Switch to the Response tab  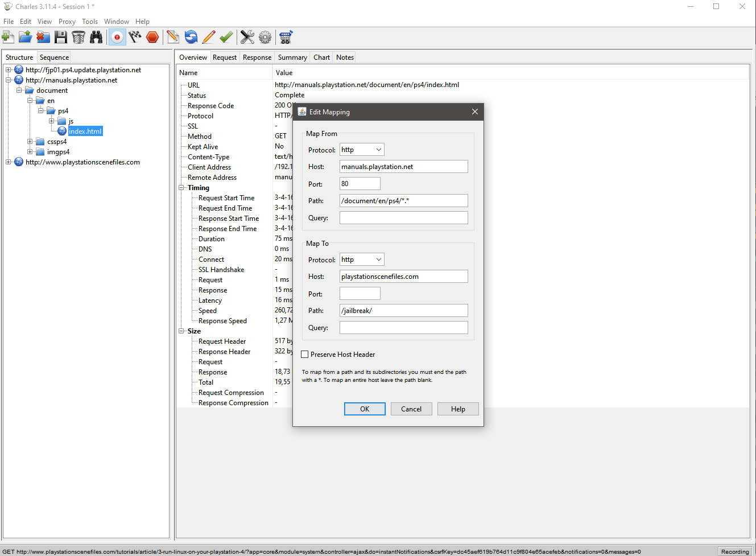click(257, 57)
